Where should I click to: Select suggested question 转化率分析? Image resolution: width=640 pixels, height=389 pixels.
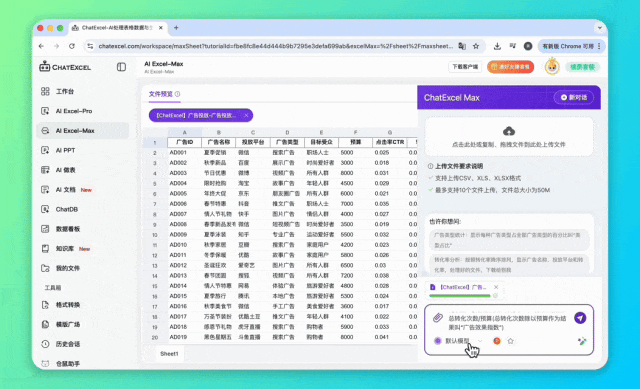click(509, 265)
